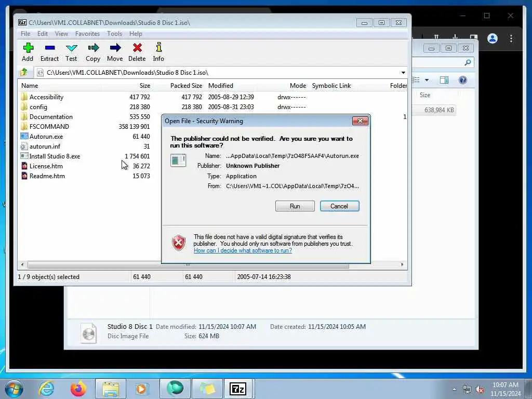
Task: Click the taskbar clock
Action: [506, 389]
